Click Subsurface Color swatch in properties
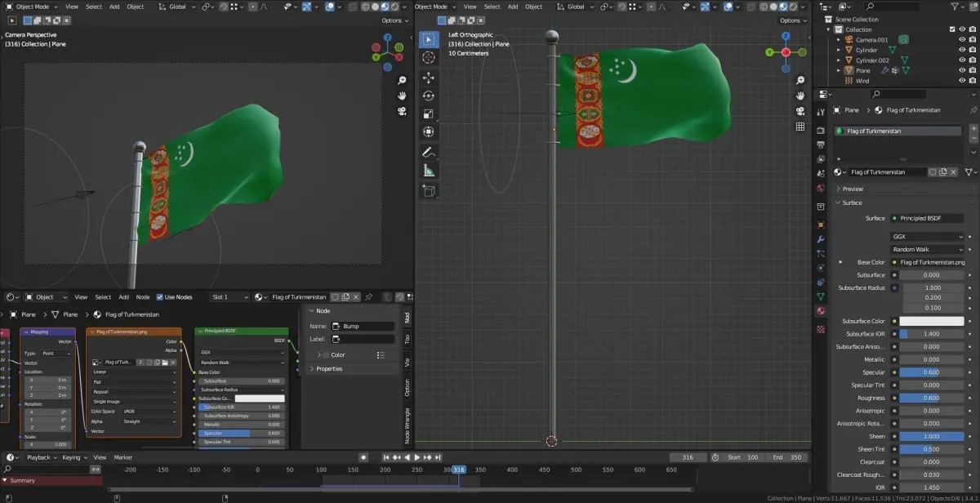980x503 pixels. click(x=932, y=321)
